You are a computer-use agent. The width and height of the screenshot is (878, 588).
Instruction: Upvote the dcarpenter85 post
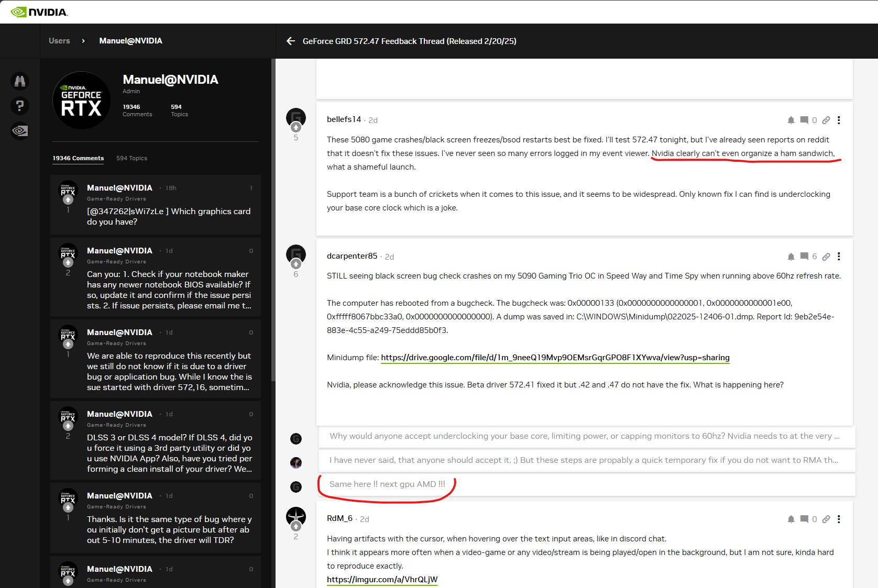click(x=296, y=263)
